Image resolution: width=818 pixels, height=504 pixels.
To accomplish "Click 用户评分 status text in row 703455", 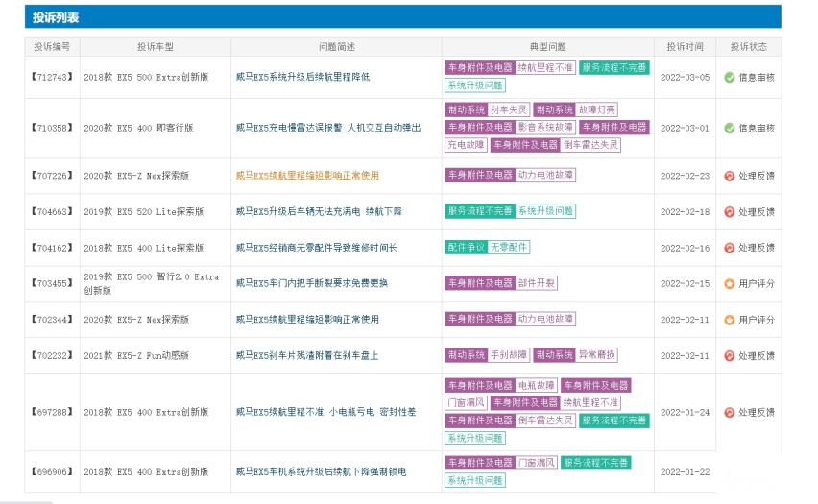I will (x=757, y=284).
